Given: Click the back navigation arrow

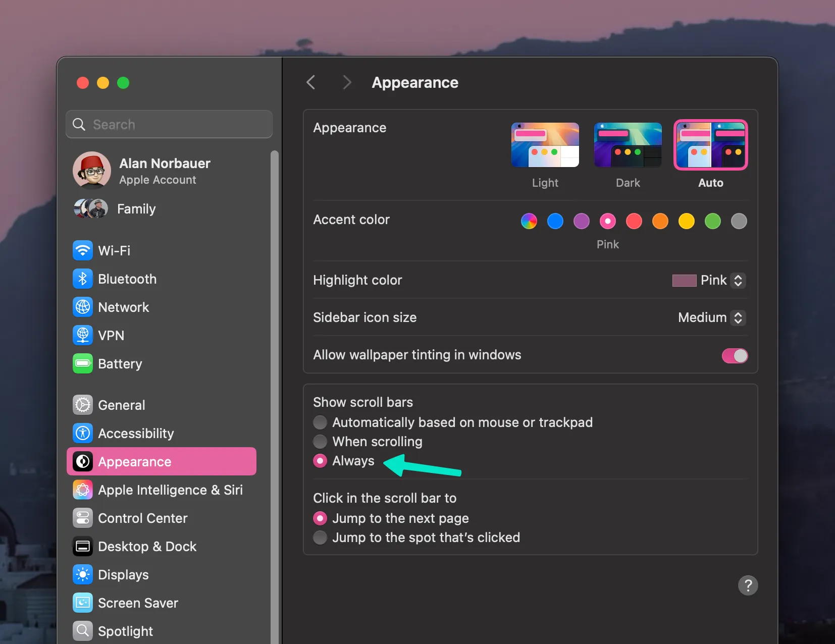Looking at the screenshot, I should [x=311, y=82].
